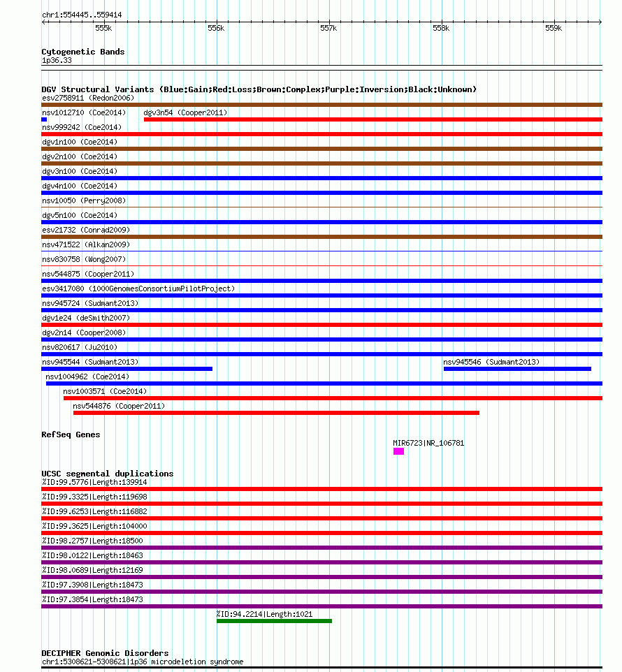Click nsv544876 (Cooper2011) label

[x=119, y=405]
